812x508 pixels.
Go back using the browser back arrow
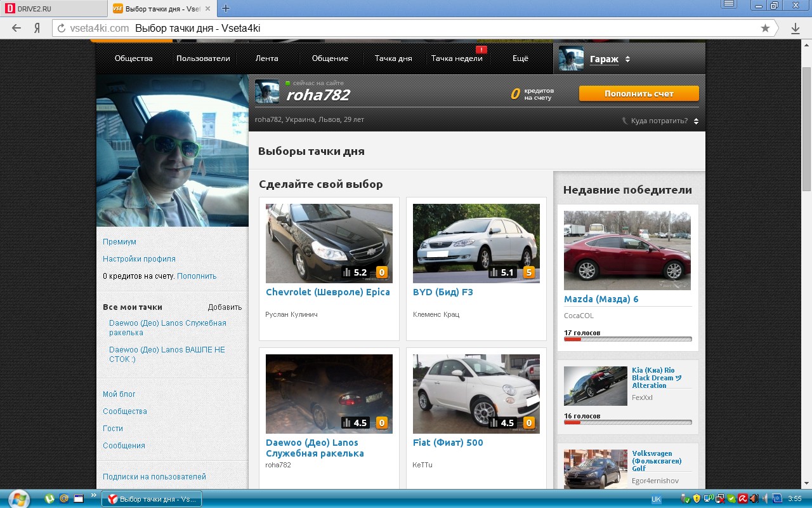point(16,28)
